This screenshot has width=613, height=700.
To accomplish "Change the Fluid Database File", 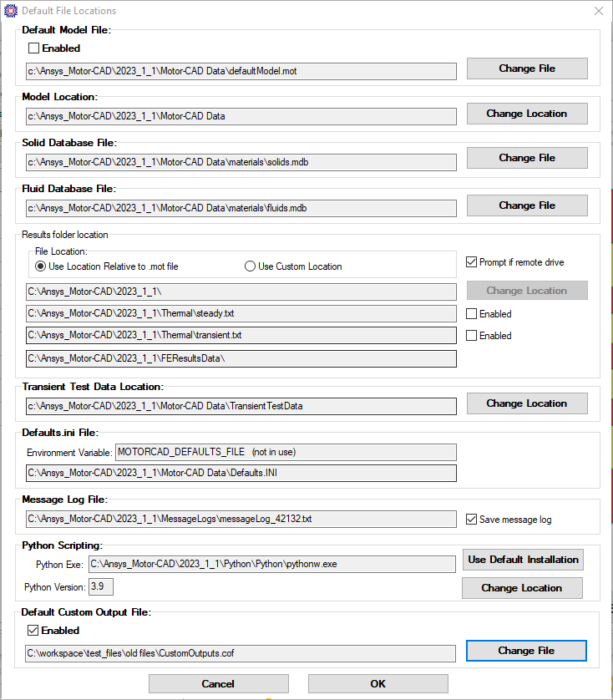I will pyautogui.click(x=527, y=205).
